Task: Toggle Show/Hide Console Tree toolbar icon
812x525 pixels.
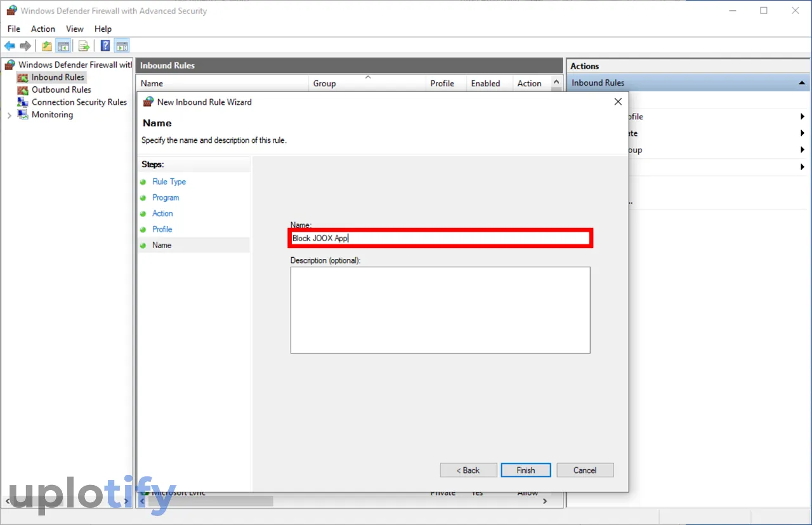Action: [63, 46]
